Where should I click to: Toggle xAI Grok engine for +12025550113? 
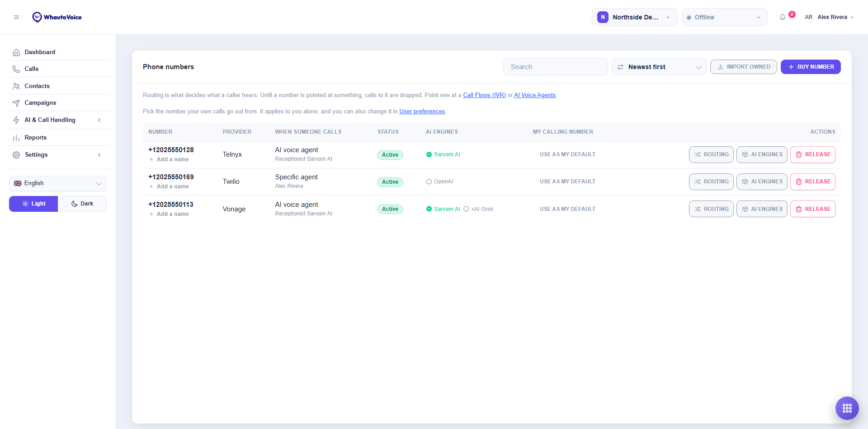[478, 209]
